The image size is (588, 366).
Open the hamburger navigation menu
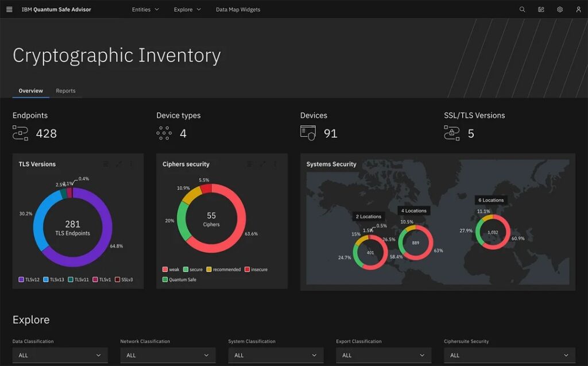tap(9, 9)
